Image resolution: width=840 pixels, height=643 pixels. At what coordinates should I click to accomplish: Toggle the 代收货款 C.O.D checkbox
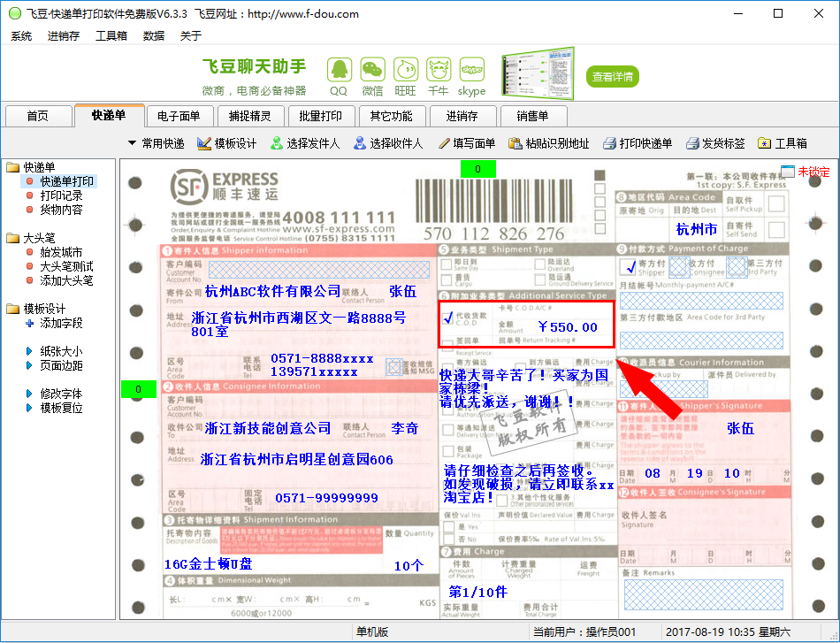tap(448, 318)
